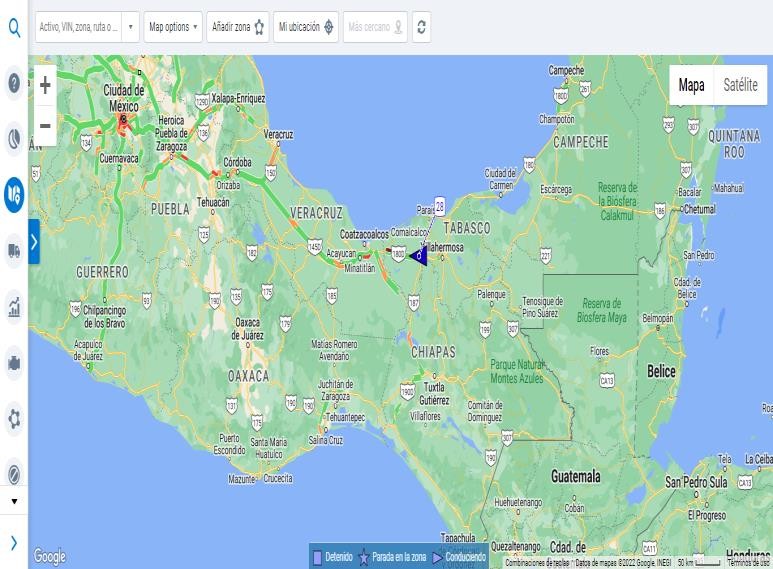Open the gear-shaped rules icon in sidebar

pos(14,419)
